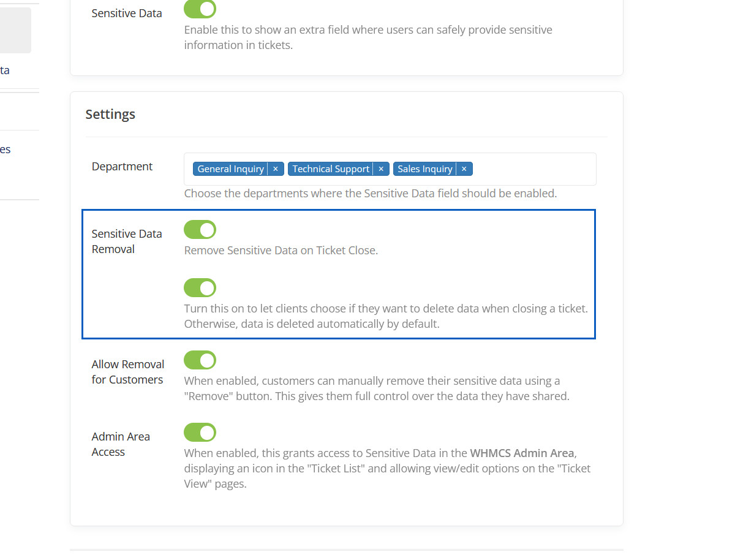Click the General Inquiry tag label

click(230, 169)
